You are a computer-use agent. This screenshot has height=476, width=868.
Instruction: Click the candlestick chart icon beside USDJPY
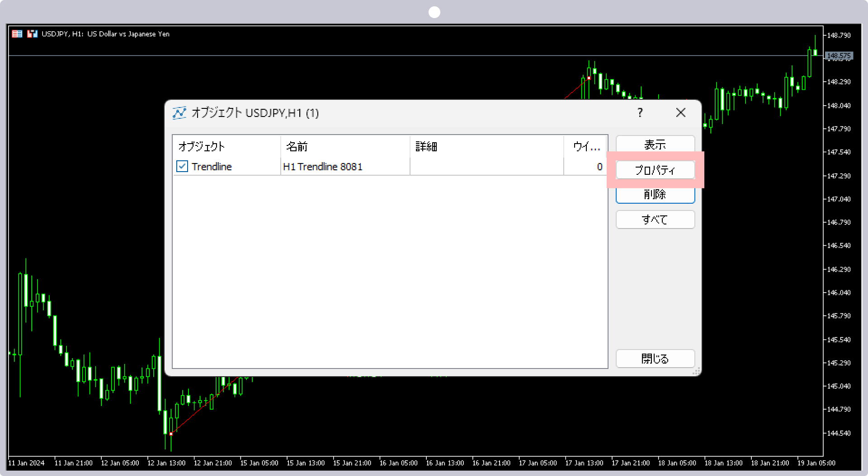[x=32, y=34]
